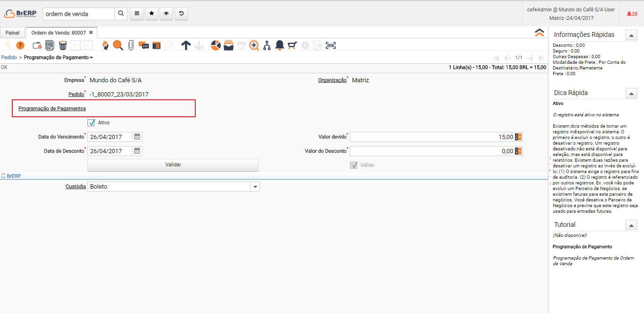The height and width of the screenshot is (313, 644).
Task: Collapse the Informações Rápidas panel
Action: point(631,35)
